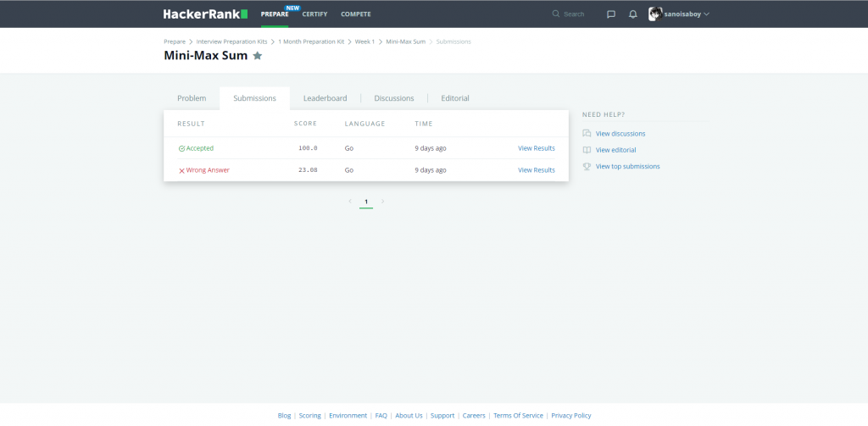
Task: Open 1 Month Preparation Kit breadcrumb
Action: (311, 41)
